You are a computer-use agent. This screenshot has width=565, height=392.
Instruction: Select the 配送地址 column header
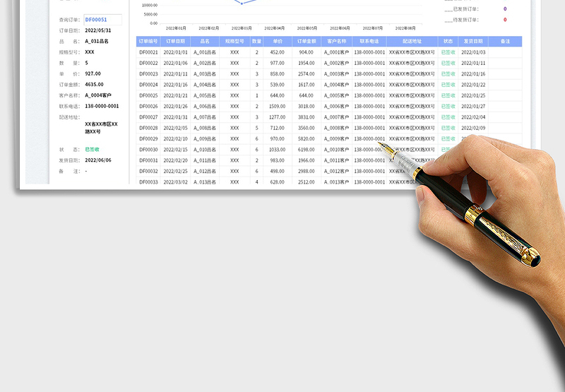(x=412, y=42)
